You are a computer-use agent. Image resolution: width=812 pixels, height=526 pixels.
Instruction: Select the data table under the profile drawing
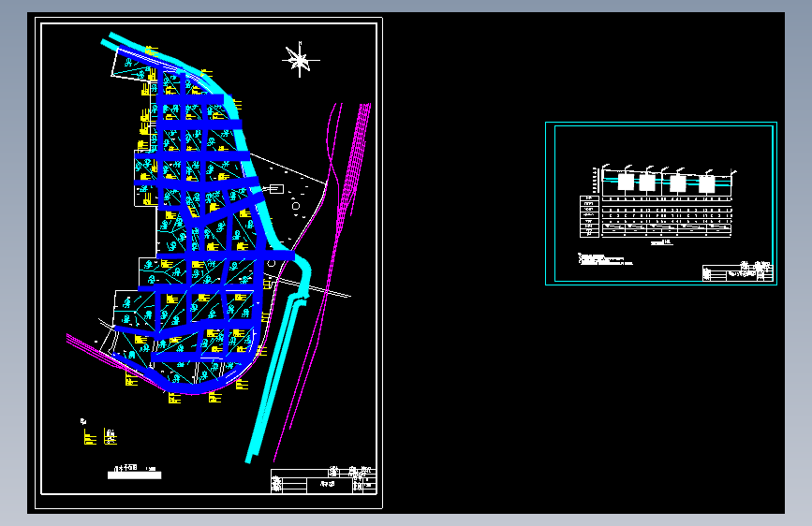(656, 216)
